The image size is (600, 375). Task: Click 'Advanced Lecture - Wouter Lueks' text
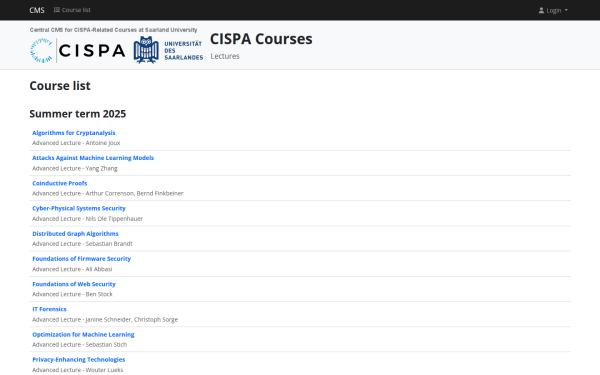click(78, 370)
